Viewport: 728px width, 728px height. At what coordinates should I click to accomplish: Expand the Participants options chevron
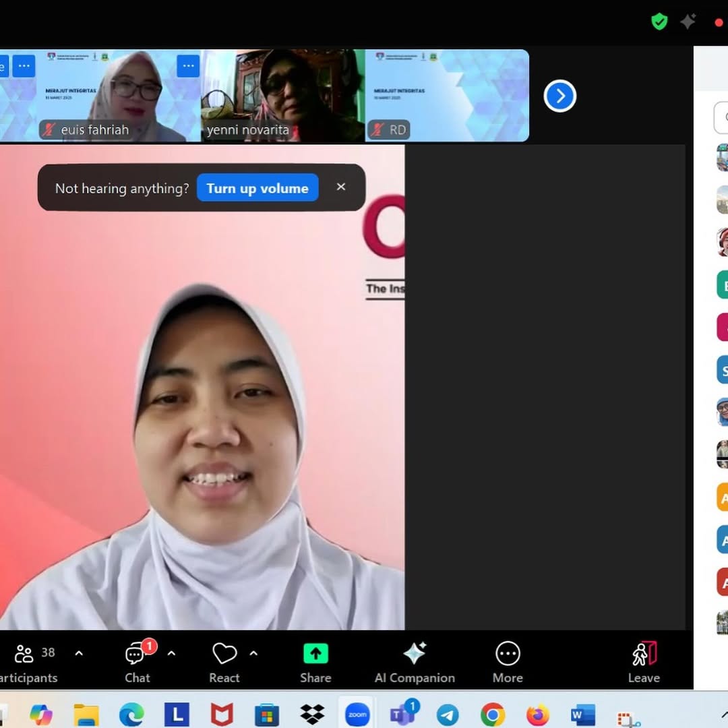click(x=79, y=653)
